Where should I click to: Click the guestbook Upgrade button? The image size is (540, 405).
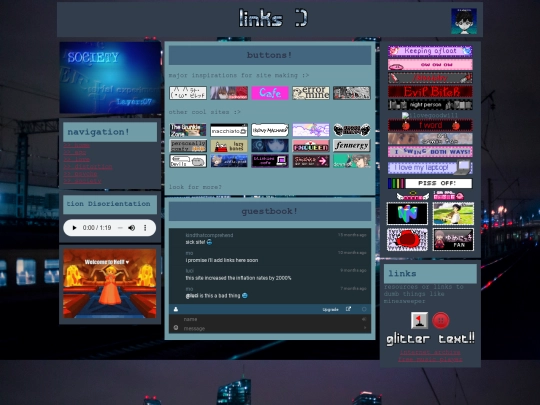click(330, 310)
